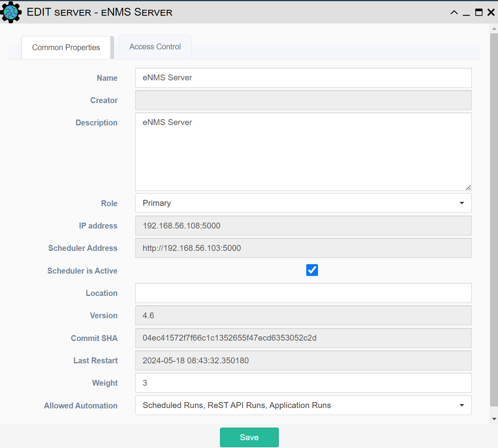This screenshot has width=498, height=448.
Task: Uncheck the Scheduler is Active checkbox
Action: click(x=312, y=270)
